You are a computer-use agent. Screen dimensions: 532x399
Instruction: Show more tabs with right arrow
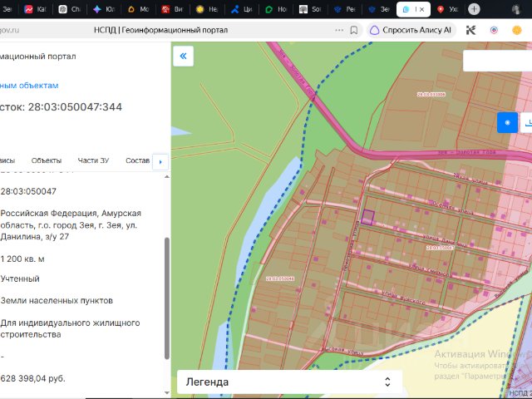point(160,162)
